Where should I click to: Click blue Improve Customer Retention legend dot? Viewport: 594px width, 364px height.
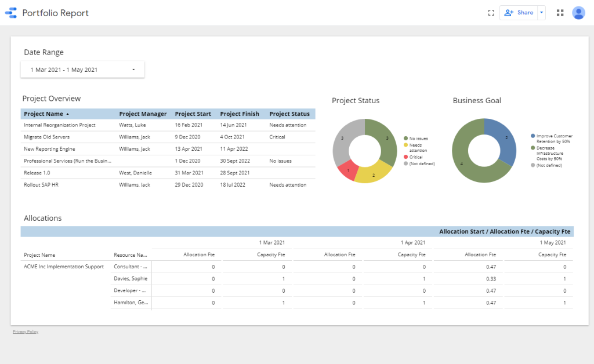click(x=533, y=136)
